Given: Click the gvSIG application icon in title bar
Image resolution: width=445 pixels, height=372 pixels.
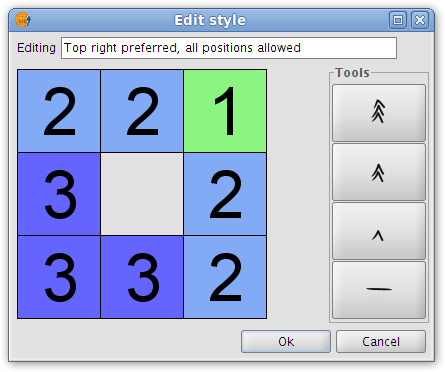Looking at the screenshot, I should click(23, 20).
